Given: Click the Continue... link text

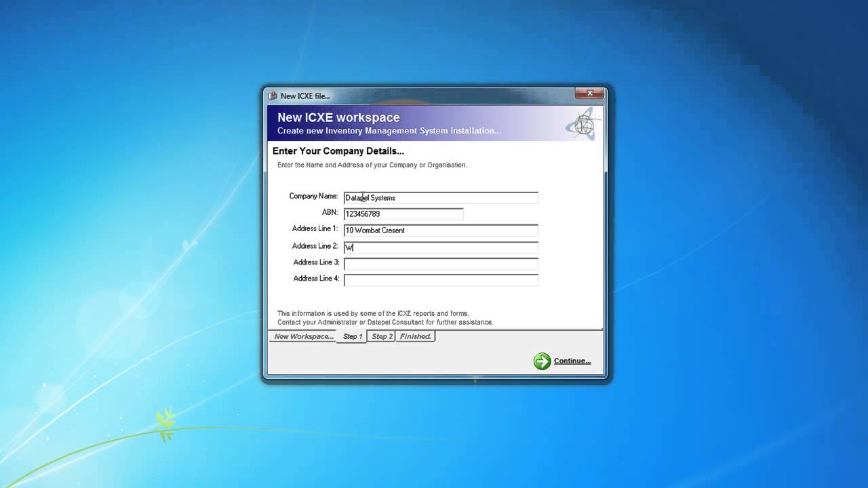Looking at the screenshot, I should click(x=572, y=361).
